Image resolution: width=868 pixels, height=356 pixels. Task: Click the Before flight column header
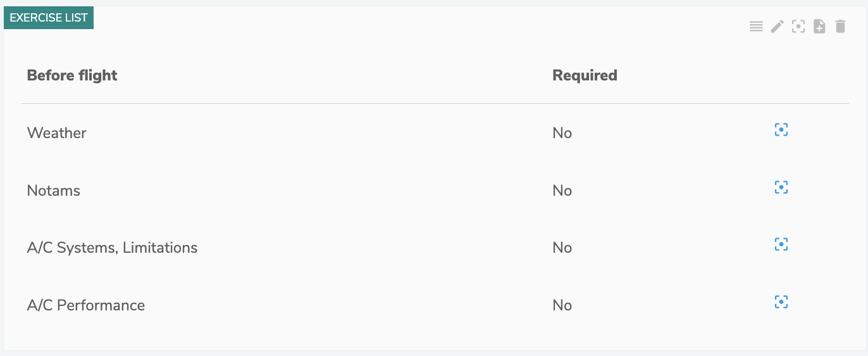coord(72,75)
